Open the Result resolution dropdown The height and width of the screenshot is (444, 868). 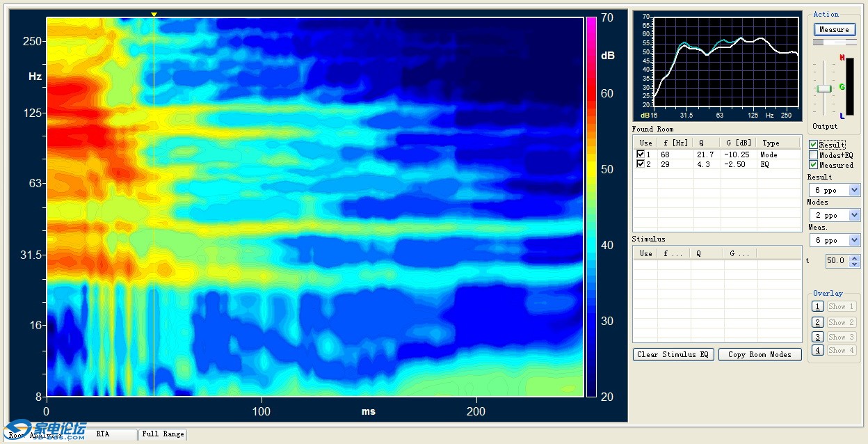(x=855, y=190)
